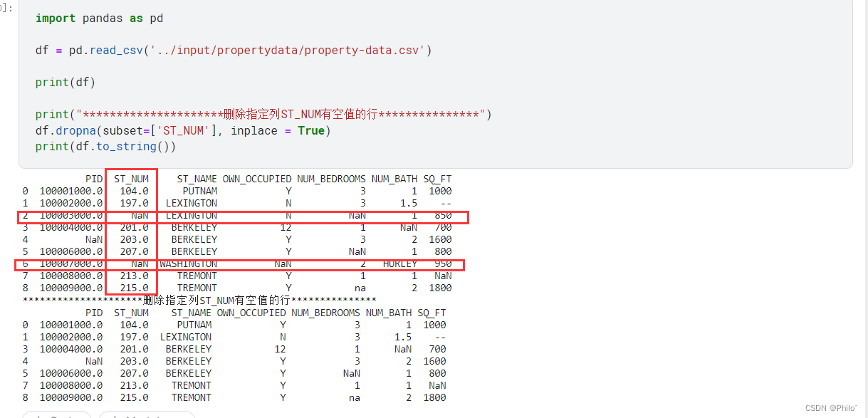Select the WASHINGTON street name cell
Viewport: 868px width, 418px height.
189,263
